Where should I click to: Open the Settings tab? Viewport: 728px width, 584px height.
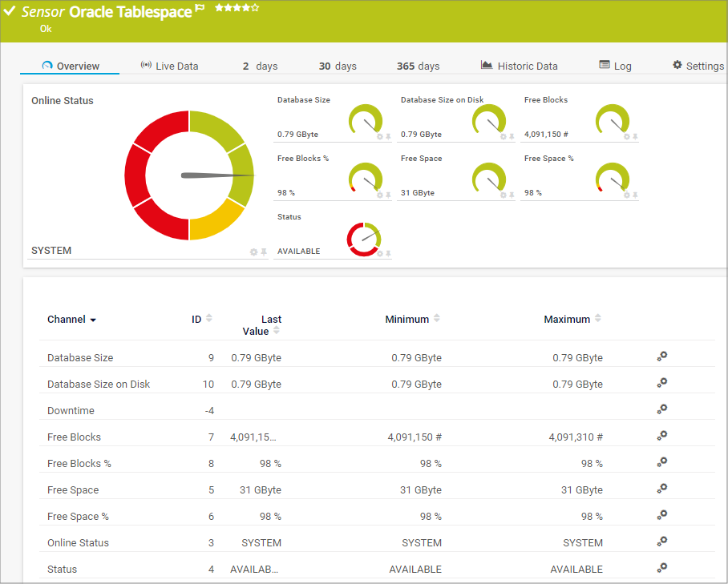[x=698, y=66]
